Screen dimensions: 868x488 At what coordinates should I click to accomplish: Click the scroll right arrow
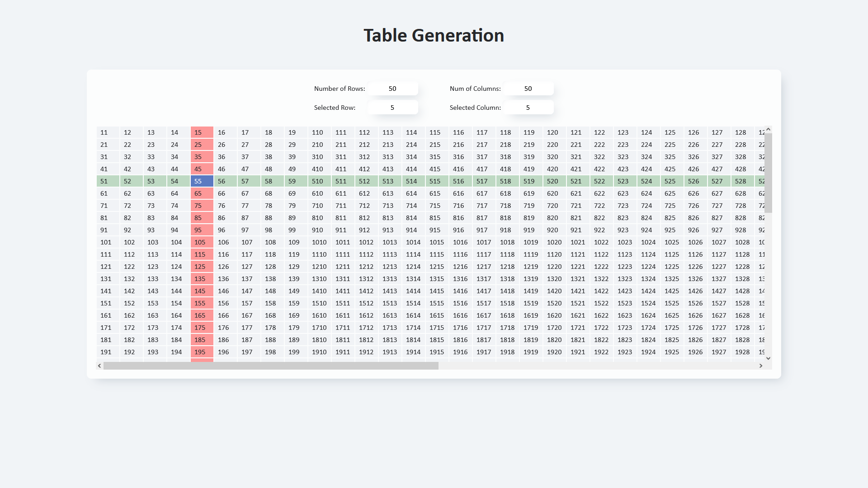(x=761, y=366)
